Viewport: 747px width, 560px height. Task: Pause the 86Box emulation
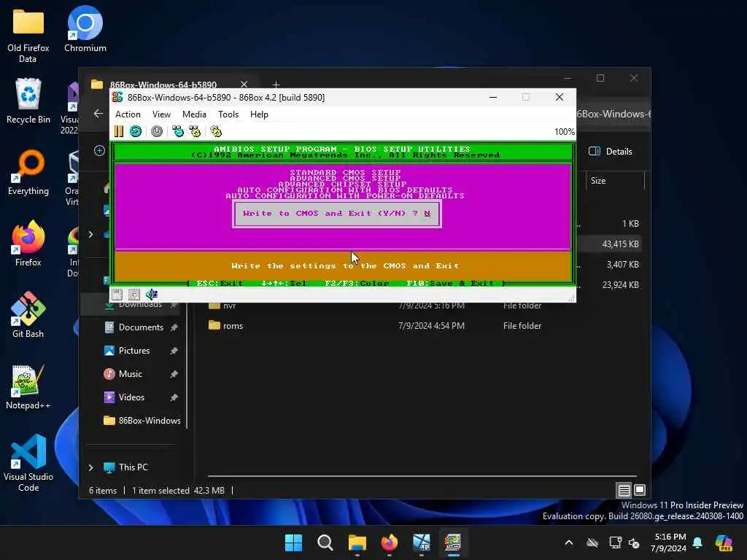[x=119, y=131]
